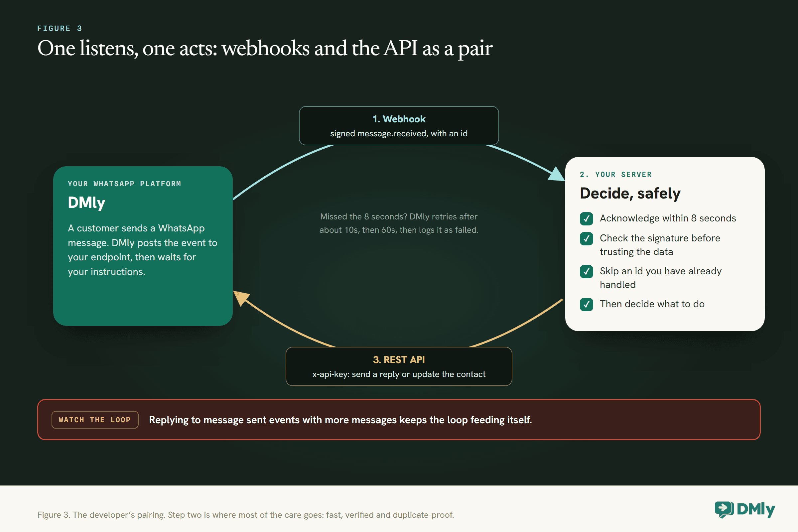Toggle the Check the signature checkbox

tap(586, 239)
